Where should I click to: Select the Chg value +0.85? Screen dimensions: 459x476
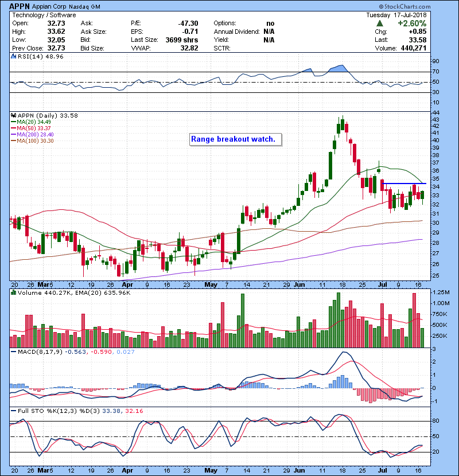(417, 32)
